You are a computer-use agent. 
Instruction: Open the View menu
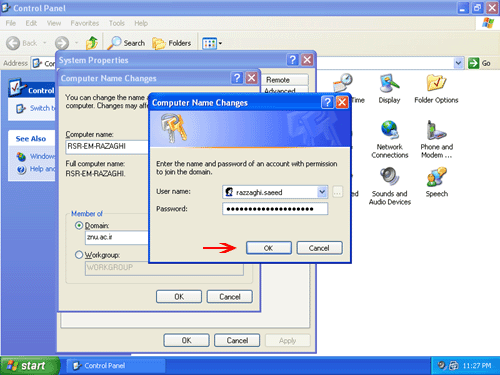(x=54, y=23)
